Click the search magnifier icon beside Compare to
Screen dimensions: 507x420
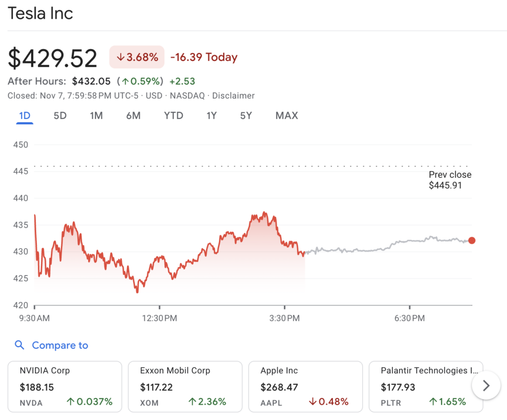pos(19,345)
